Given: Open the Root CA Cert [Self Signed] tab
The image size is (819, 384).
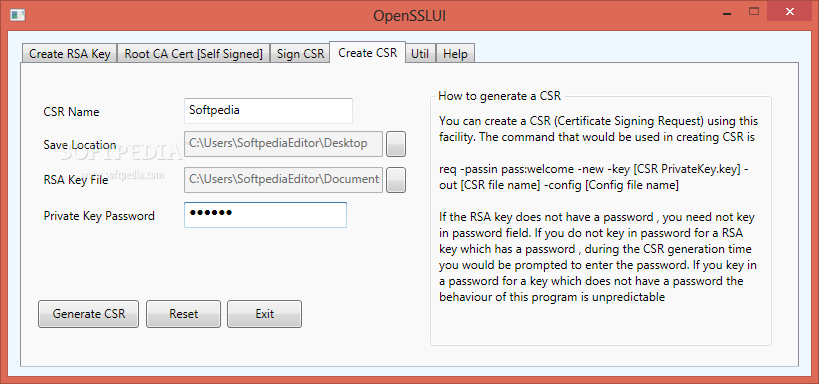Looking at the screenshot, I should click(193, 54).
